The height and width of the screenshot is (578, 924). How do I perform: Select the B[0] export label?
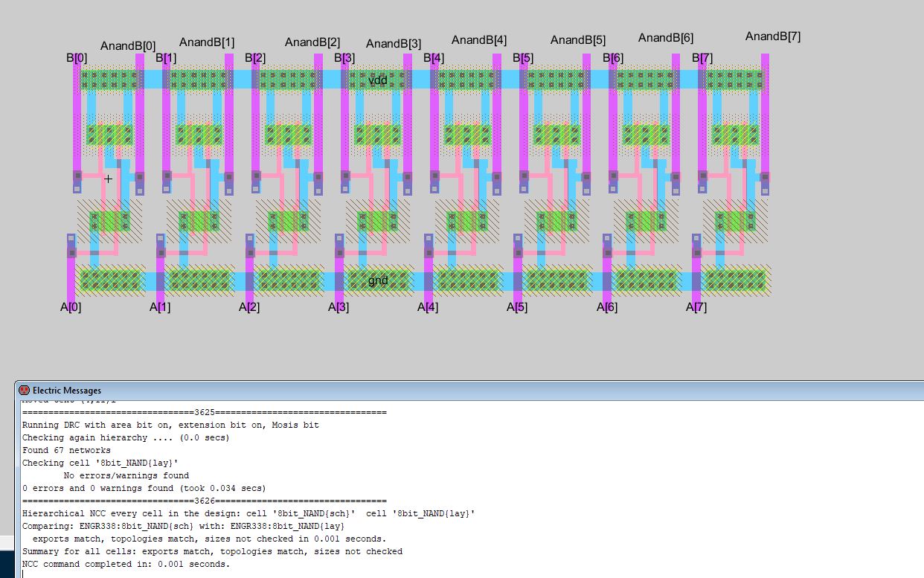tap(77, 57)
